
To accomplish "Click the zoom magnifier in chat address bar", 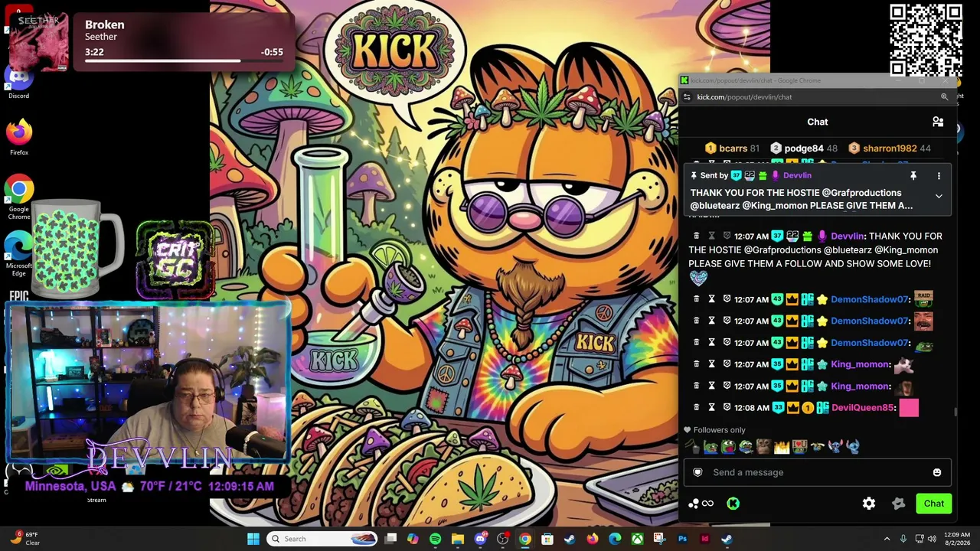I will (x=944, y=97).
